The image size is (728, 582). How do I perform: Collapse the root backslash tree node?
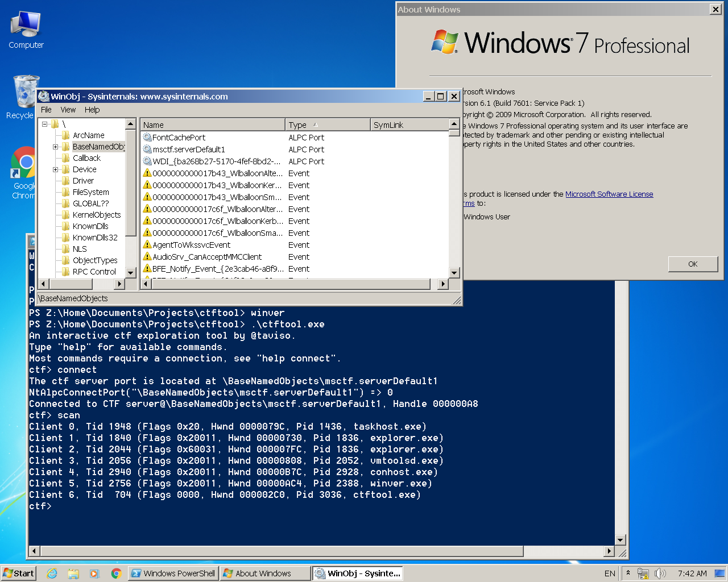pyautogui.click(x=45, y=124)
